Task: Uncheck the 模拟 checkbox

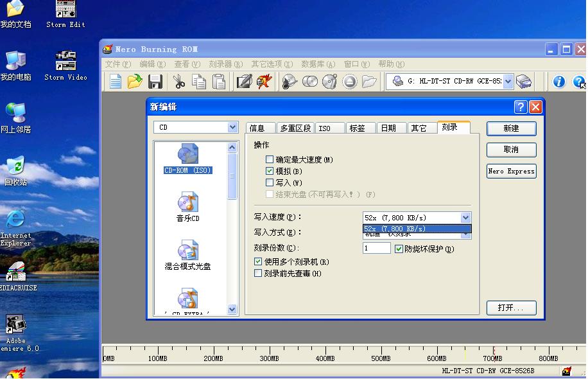Action: 269,171
